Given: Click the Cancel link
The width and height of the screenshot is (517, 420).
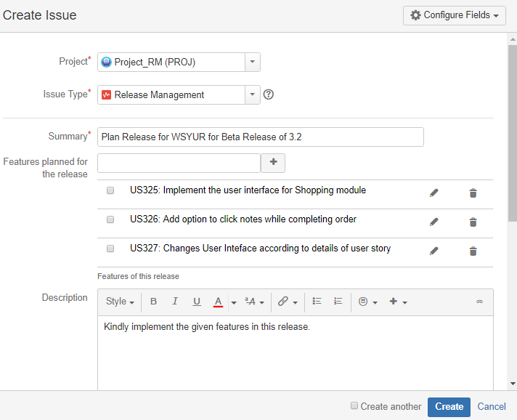Looking at the screenshot, I should tap(492, 407).
